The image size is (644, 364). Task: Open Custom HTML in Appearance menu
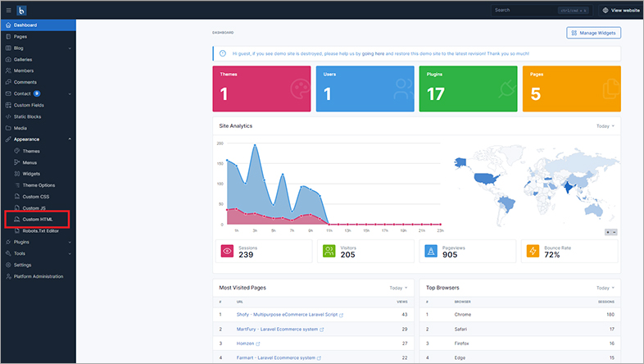39,220
